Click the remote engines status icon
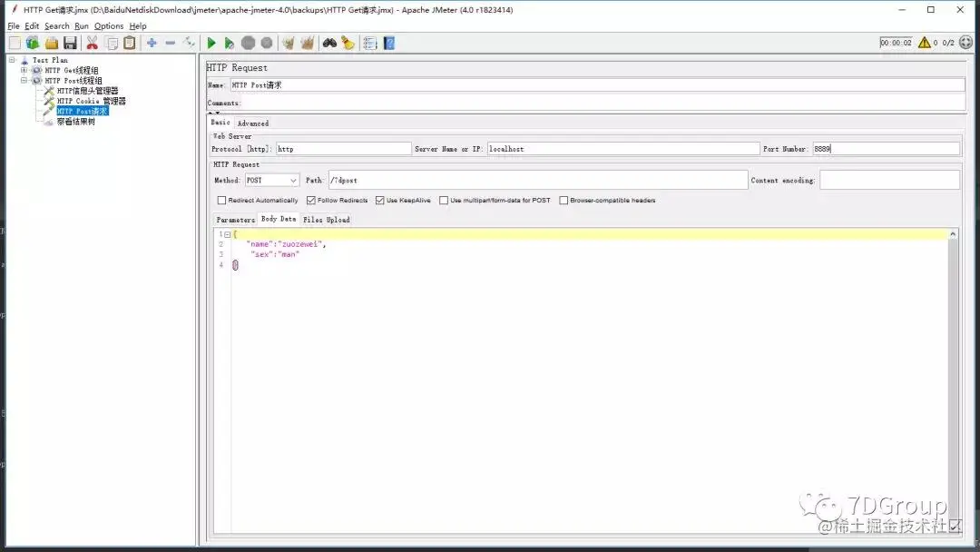 [965, 43]
